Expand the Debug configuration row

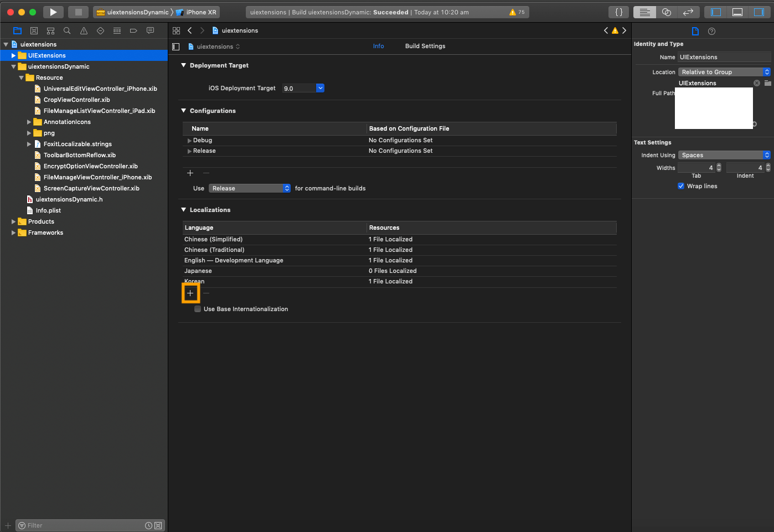click(189, 141)
